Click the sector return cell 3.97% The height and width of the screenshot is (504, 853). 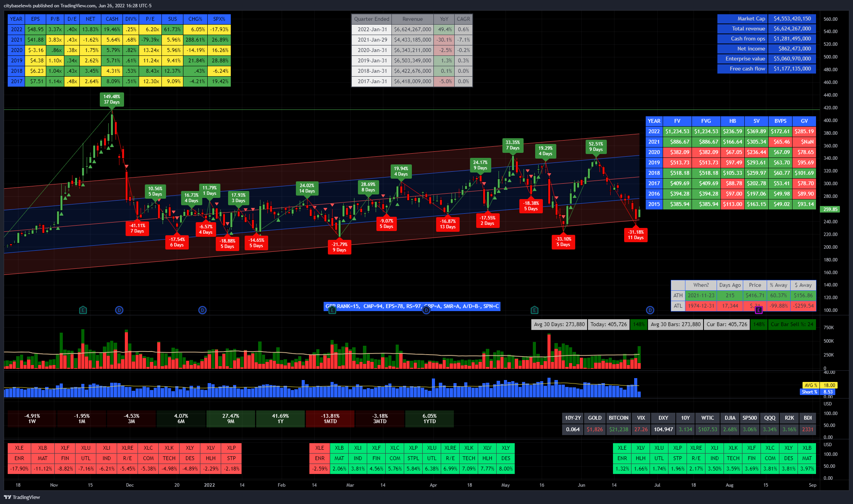(x=807, y=469)
